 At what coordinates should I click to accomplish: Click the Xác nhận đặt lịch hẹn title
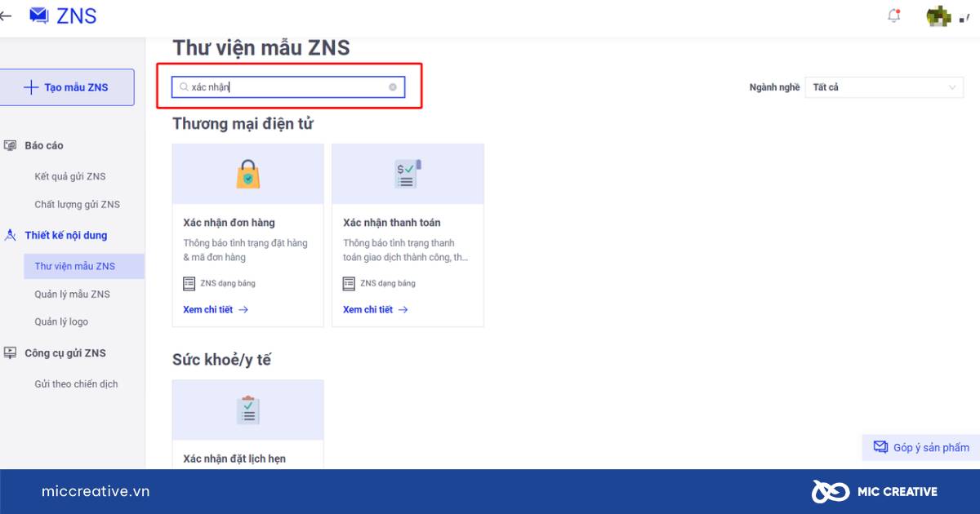click(x=234, y=459)
